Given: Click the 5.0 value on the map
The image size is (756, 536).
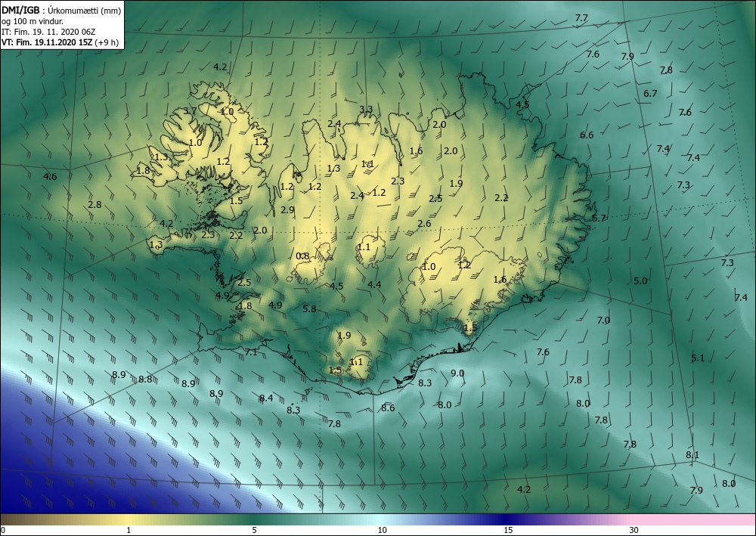Looking at the screenshot, I should [x=640, y=281].
